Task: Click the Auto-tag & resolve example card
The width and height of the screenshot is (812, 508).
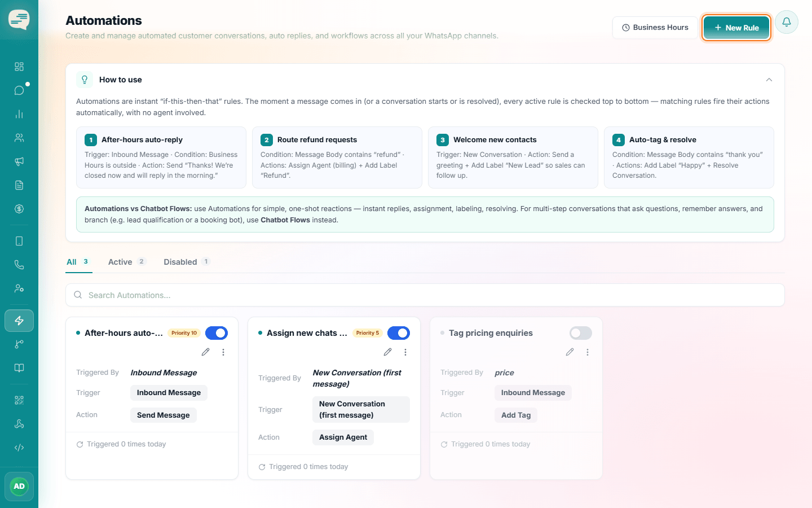Action: pos(689,157)
